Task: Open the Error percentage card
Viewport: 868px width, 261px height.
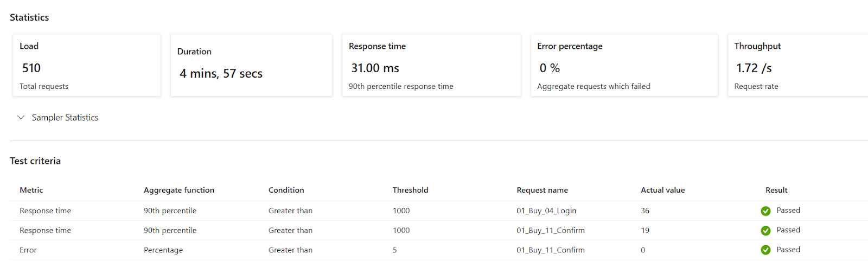Action: point(624,65)
